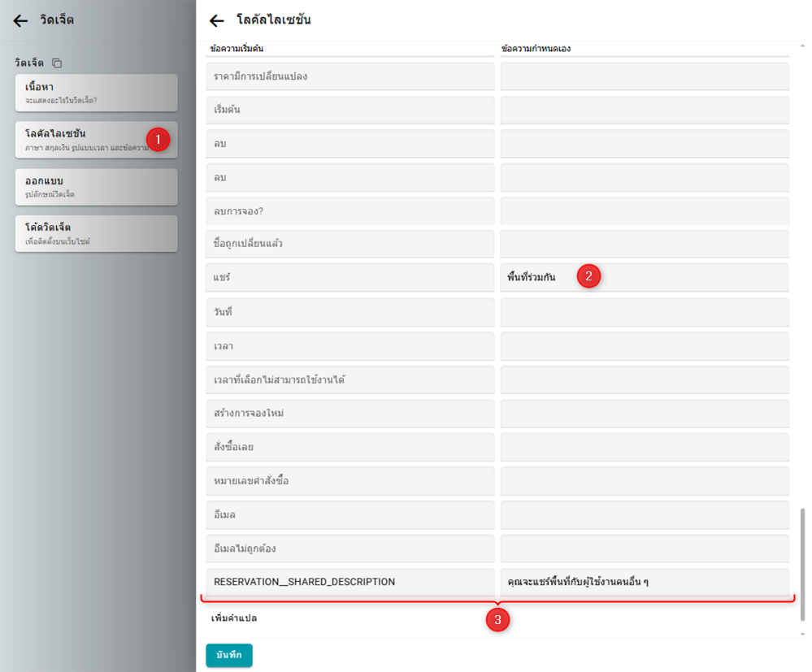
Task: Click custom text field containing พื้นที่ร่วมกัน
Action: (x=644, y=277)
